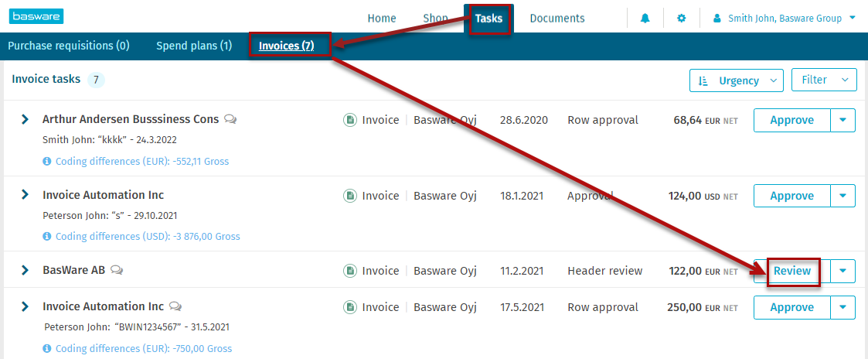The image size is (868, 359).
Task: Open Purchase requisitions (0) subtab
Action: click(69, 46)
